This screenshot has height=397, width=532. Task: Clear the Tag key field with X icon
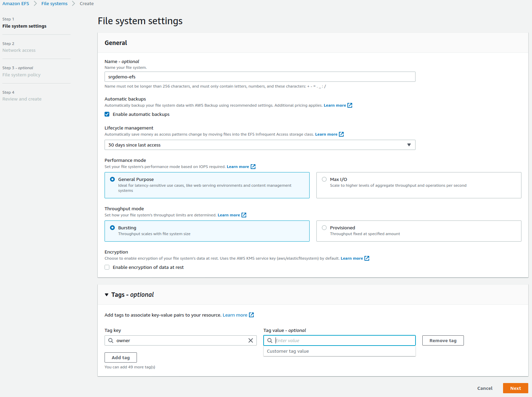pyautogui.click(x=251, y=340)
